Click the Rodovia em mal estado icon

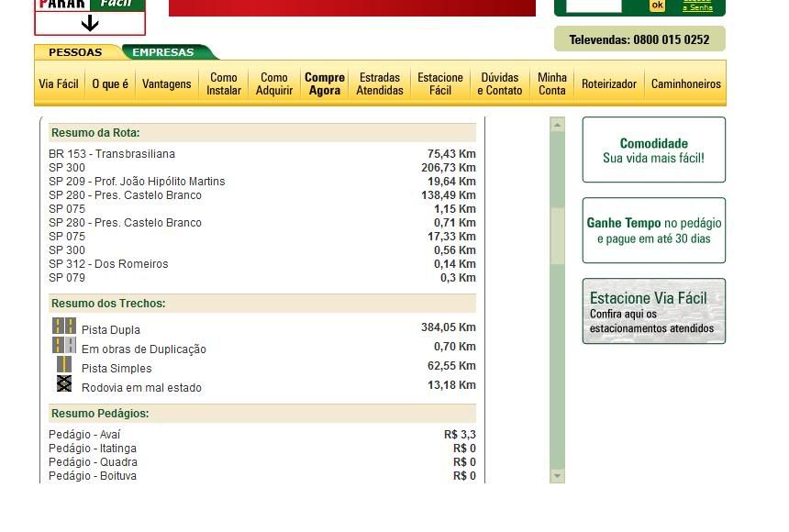point(64,383)
